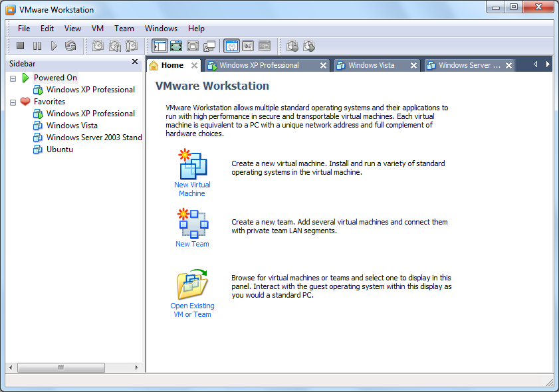This screenshot has height=392, width=559.
Task: Click the red heart Favorites icon
Action: 25,102
